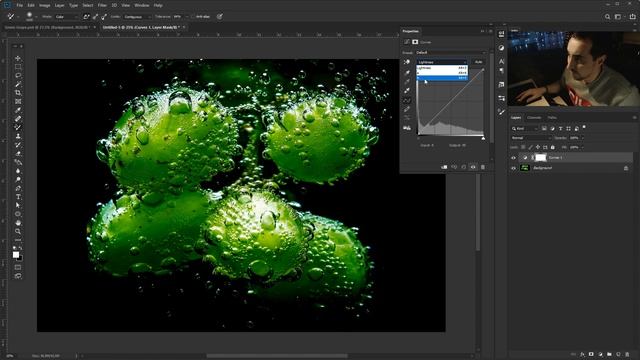Image resolution: width=640 pixels, height=360 pixels.
Task: Click the Curves black point slider
Action: pyautogui.click(x=418, y=138)
